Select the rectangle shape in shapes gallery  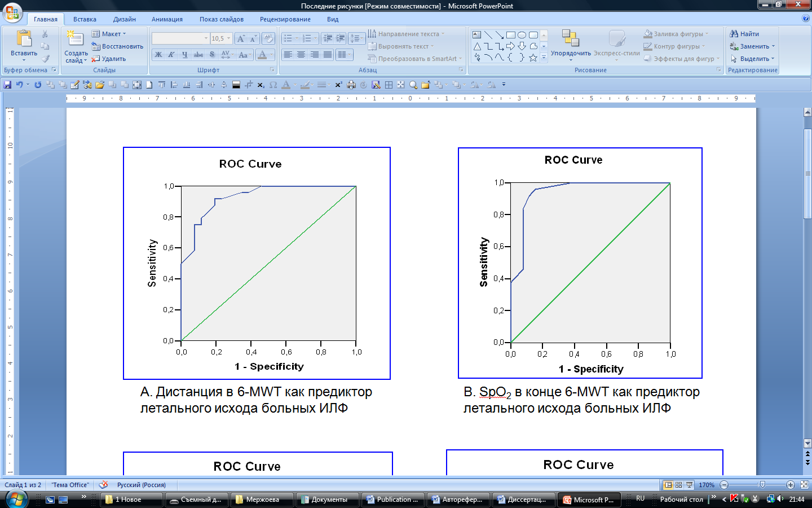coord(511,35)
